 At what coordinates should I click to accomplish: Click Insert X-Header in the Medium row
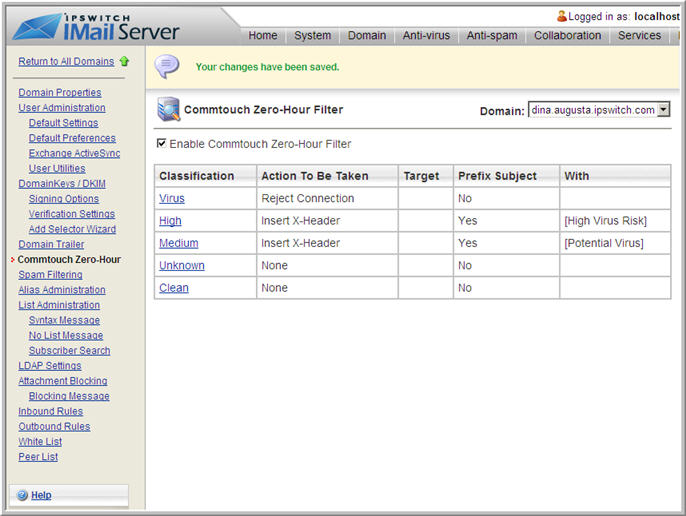301,243
